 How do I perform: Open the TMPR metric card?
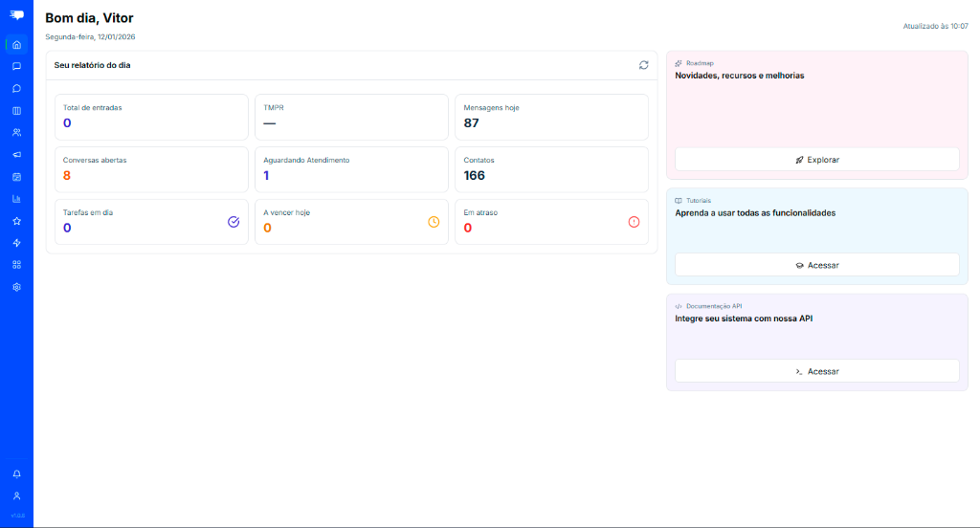click(x=351, y=117)
